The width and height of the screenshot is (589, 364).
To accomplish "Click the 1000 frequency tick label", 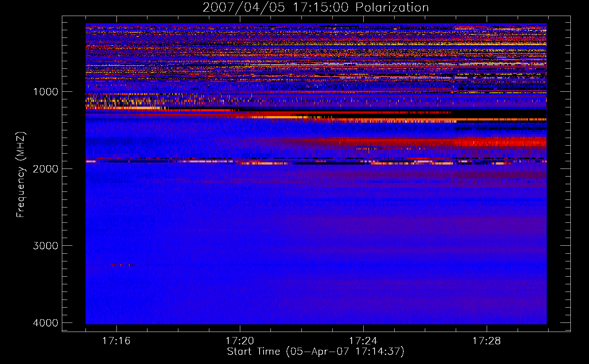I will (x=46, y=92).
